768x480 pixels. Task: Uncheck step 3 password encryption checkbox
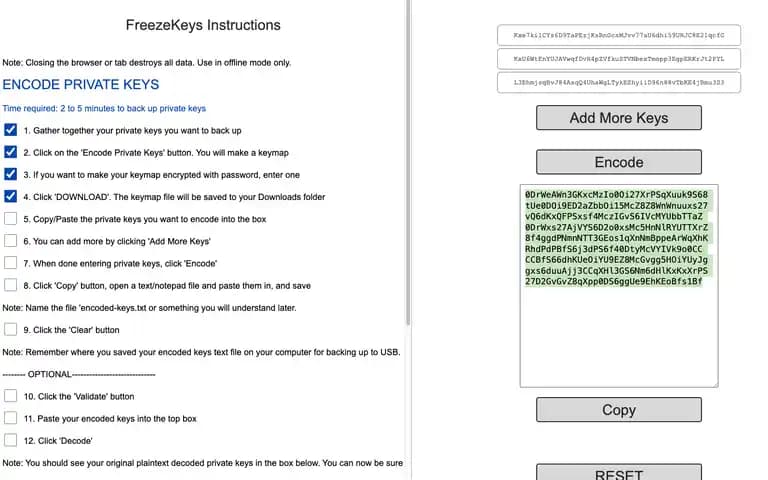click(x=10, y=174)
